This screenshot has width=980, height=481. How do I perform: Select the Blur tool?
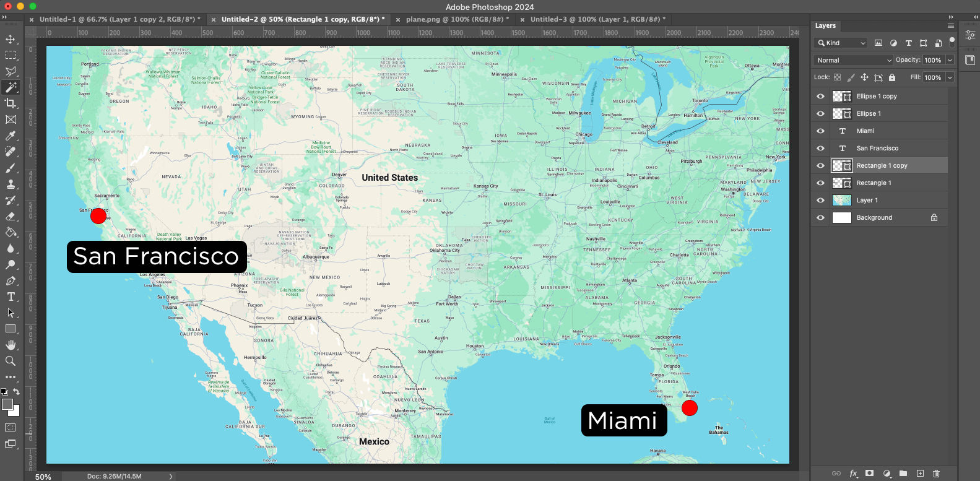coord(11,248)
